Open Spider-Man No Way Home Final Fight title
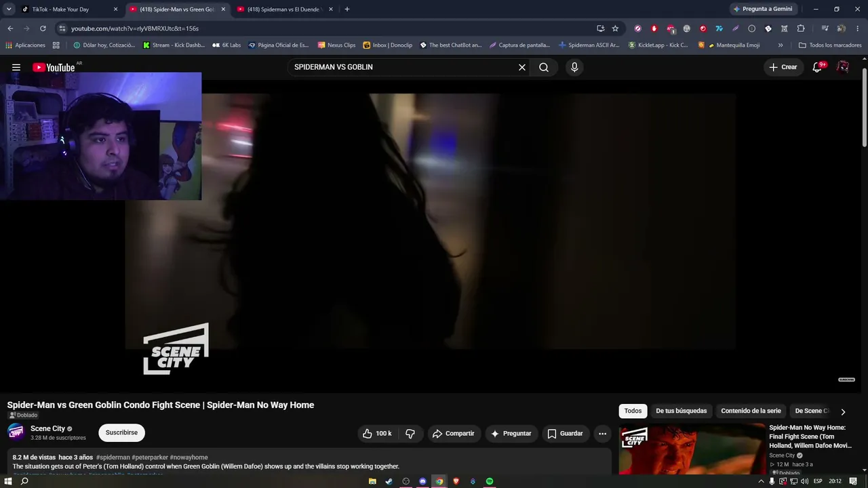 pyautogui.click(x=810, y=436)
